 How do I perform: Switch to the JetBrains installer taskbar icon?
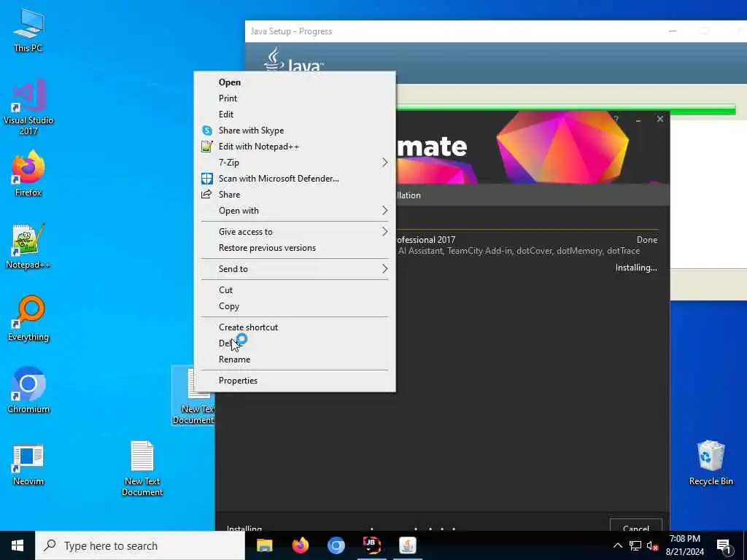[371, 545]
